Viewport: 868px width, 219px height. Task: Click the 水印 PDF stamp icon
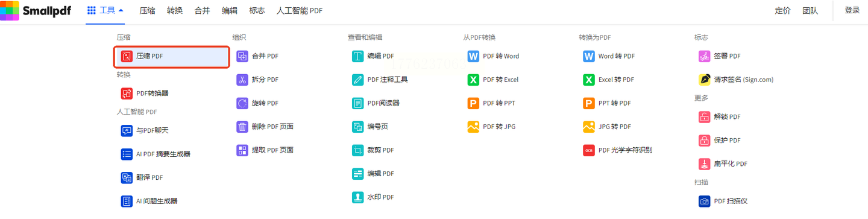point(357,197)
